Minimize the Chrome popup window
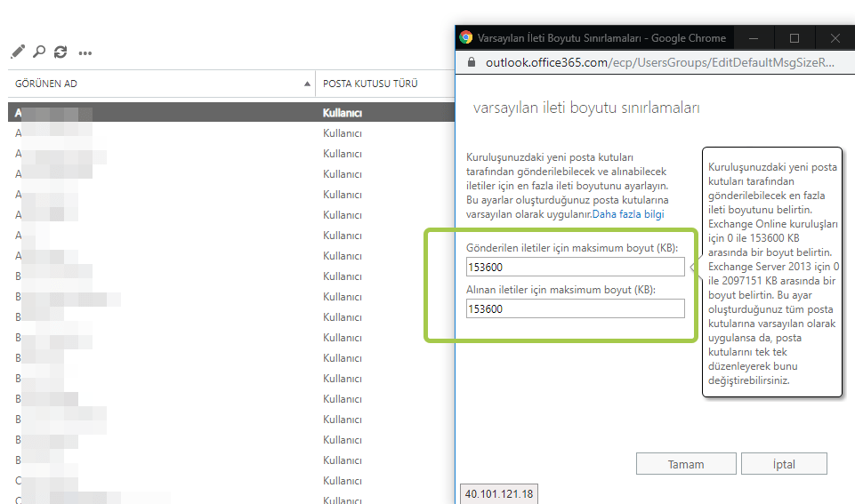 point(754,38)
